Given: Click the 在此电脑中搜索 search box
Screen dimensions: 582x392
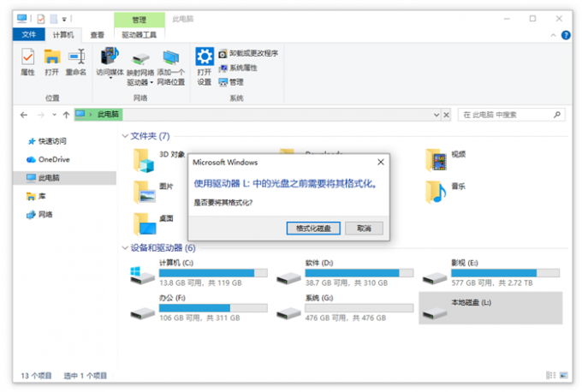Looking at the screenshot, I should click(512, 115).
